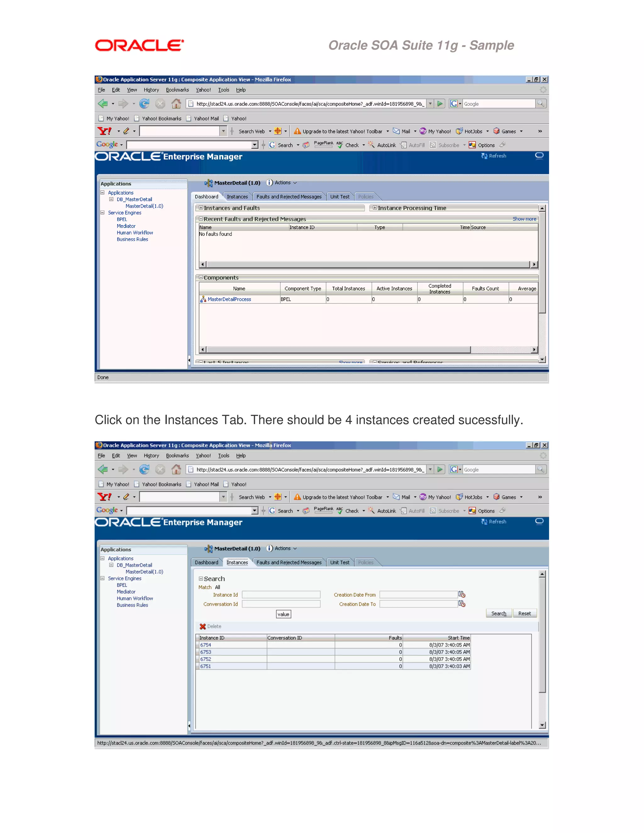Open instance 6753 link
Screen dimensions: 644x833
tap(206, 652)
